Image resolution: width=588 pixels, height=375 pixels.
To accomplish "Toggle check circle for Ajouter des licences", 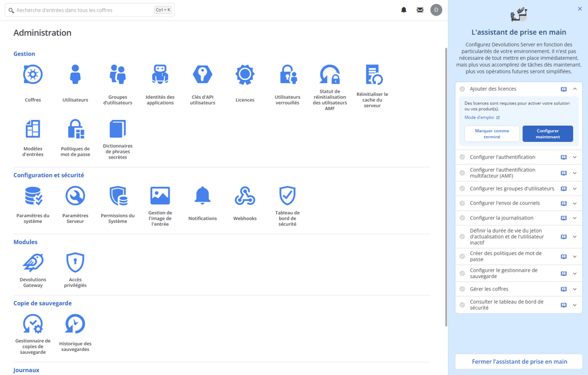I will (x=462, y=89).
